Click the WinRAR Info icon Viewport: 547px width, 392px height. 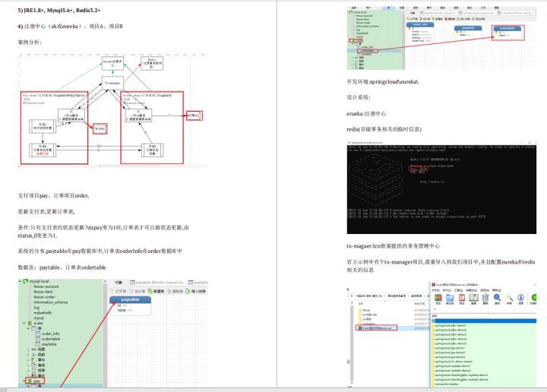(521, 298)
